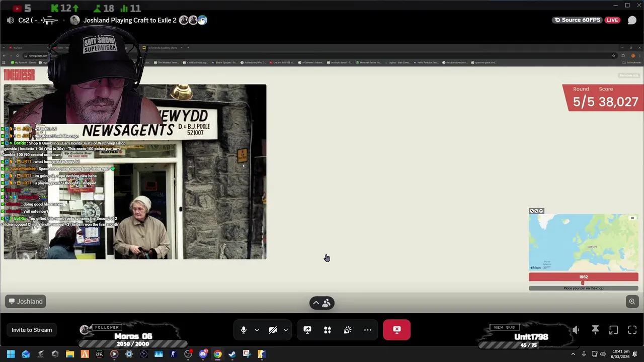Open File Explorer from the taskbar
Viewport: 644px width, 362px height.
[x=70, y=354]
